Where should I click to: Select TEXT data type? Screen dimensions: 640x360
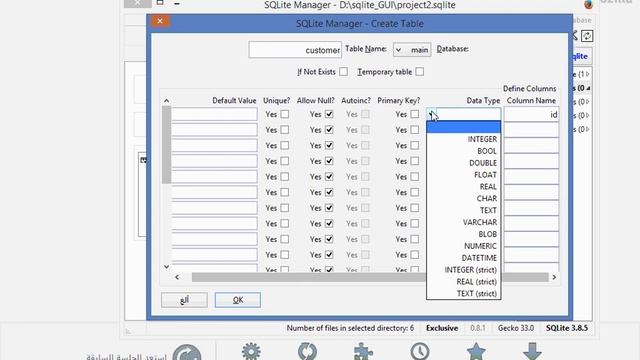click(464, 210)
